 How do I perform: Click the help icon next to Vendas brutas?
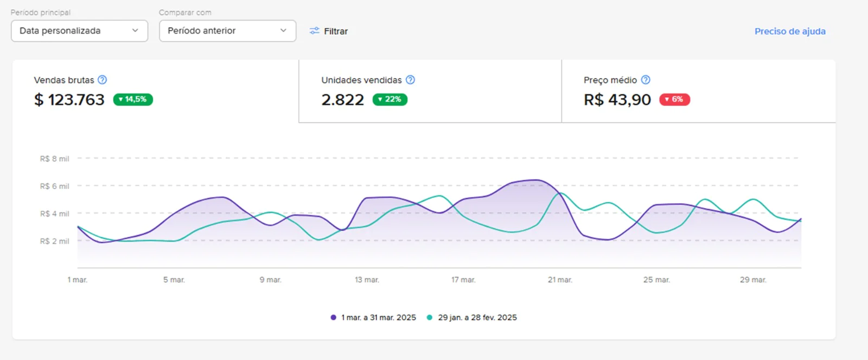point(102,80)
